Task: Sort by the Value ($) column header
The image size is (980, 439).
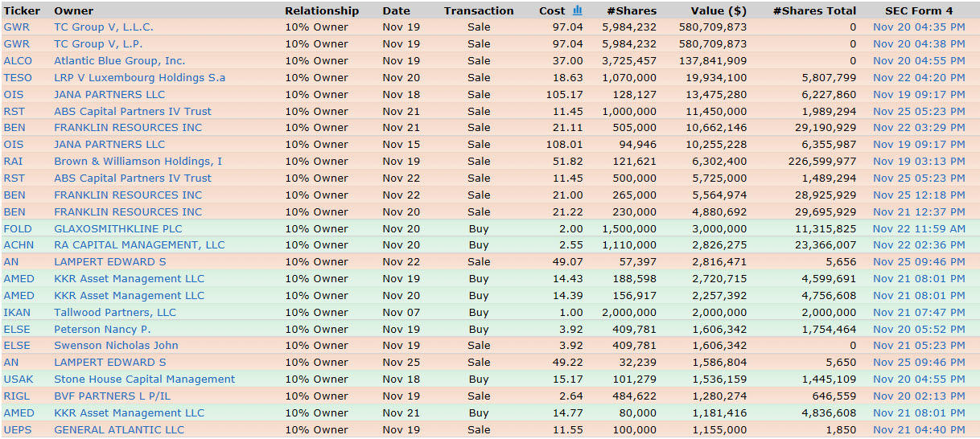Action: click(718, 11)
